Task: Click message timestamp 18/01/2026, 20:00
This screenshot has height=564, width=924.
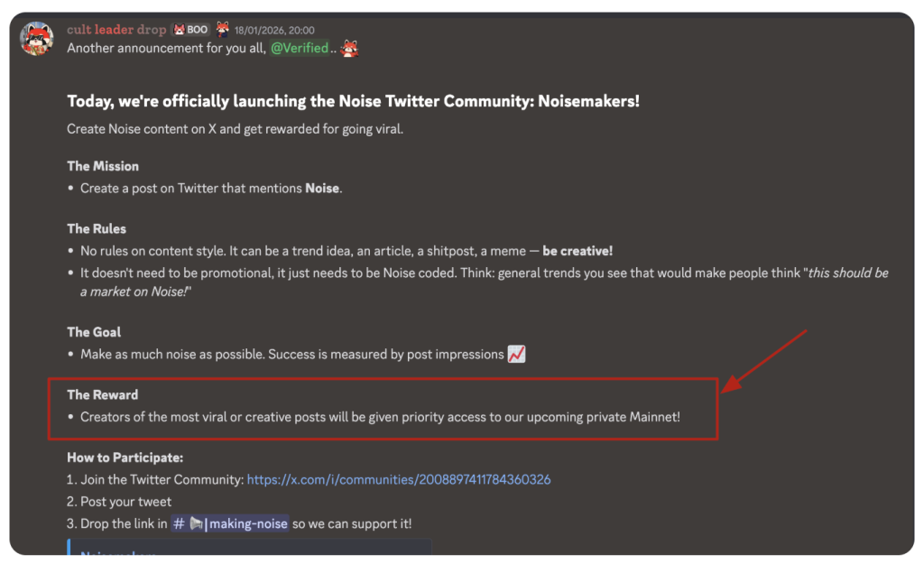Action: (x=273, y=31)
